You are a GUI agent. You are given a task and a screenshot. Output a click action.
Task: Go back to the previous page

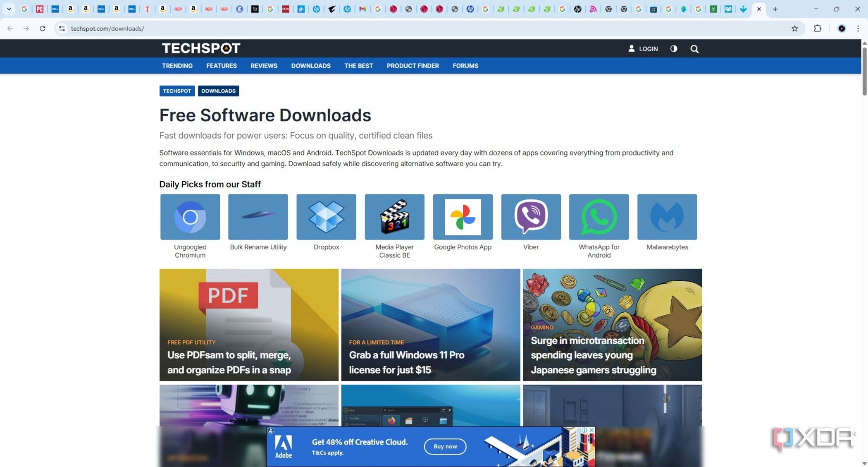(10, 29)
